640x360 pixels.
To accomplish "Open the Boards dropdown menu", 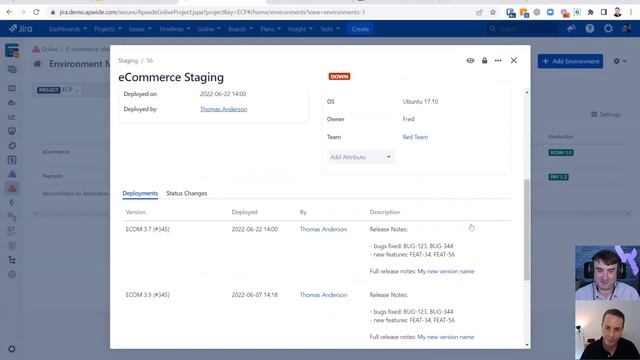I will coord(240,29).
